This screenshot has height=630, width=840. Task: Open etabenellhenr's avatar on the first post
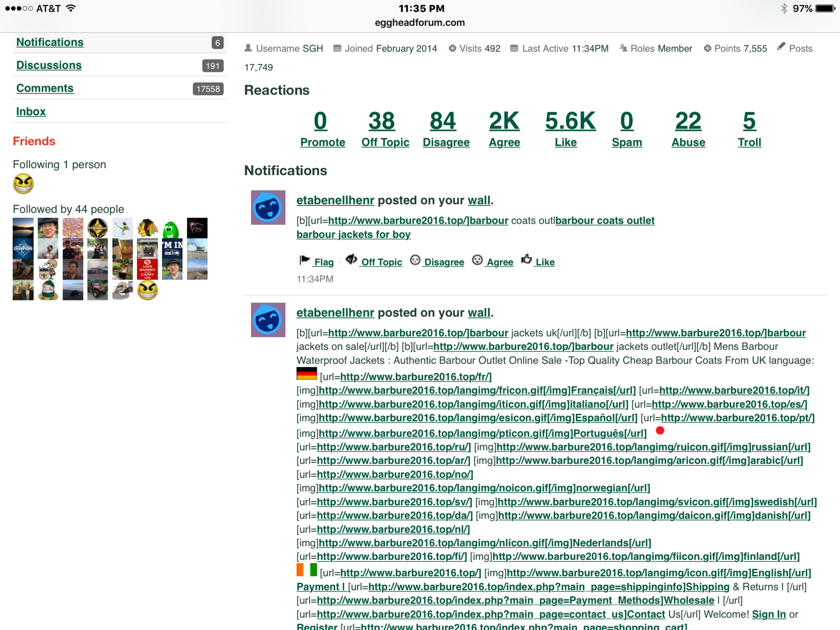pos(268,207)
